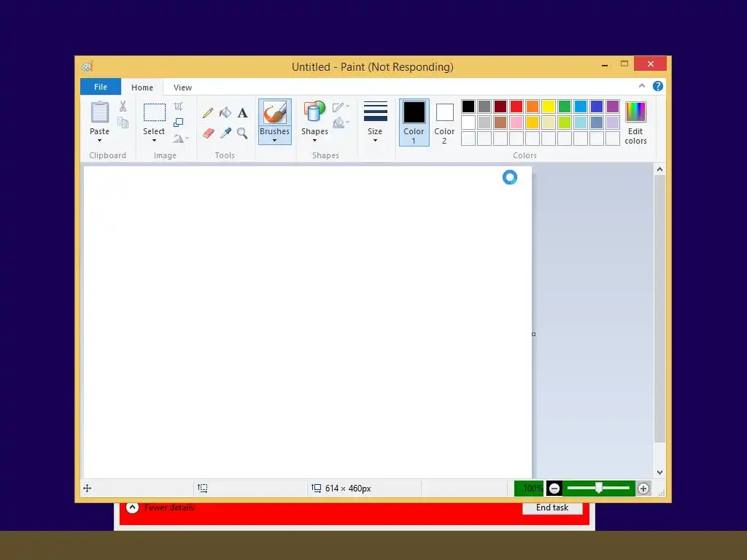The height and width of the screenshot is (560, 747).
Task: Click the Size line thickness icon
Action: pyautogui.click(x=376, y=112)
